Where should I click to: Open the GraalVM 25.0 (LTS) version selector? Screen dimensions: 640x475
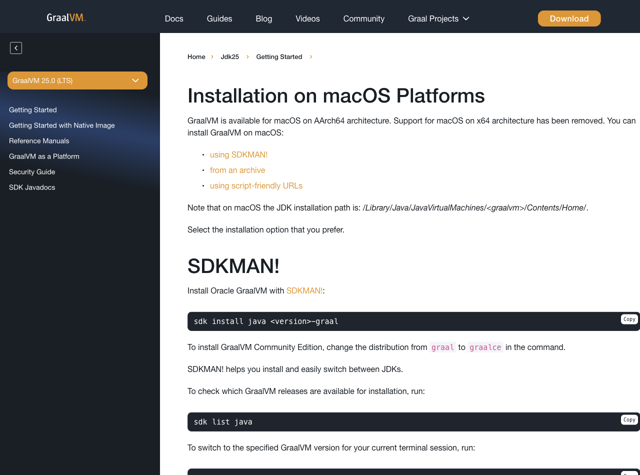pyautogui.click(x=77, y=81)
